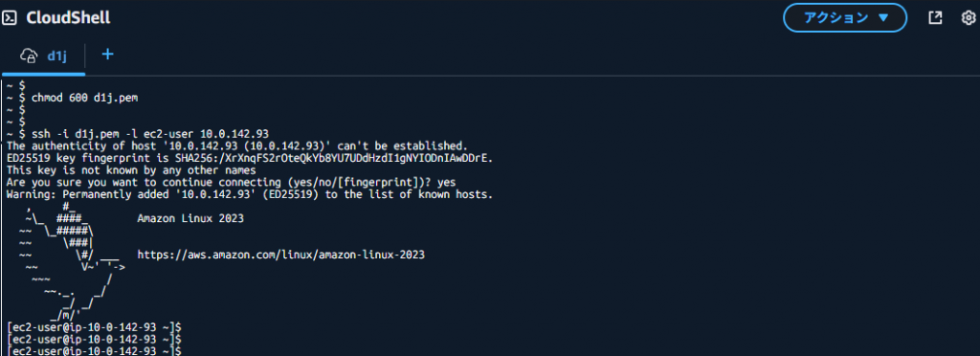Open the CloudShell settings gear
980x356 pixels.
pyautogui.click(x=969, y=17)
